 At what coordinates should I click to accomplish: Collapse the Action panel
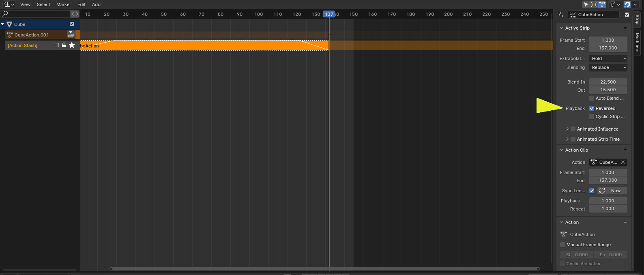click(x=562, y=222)
